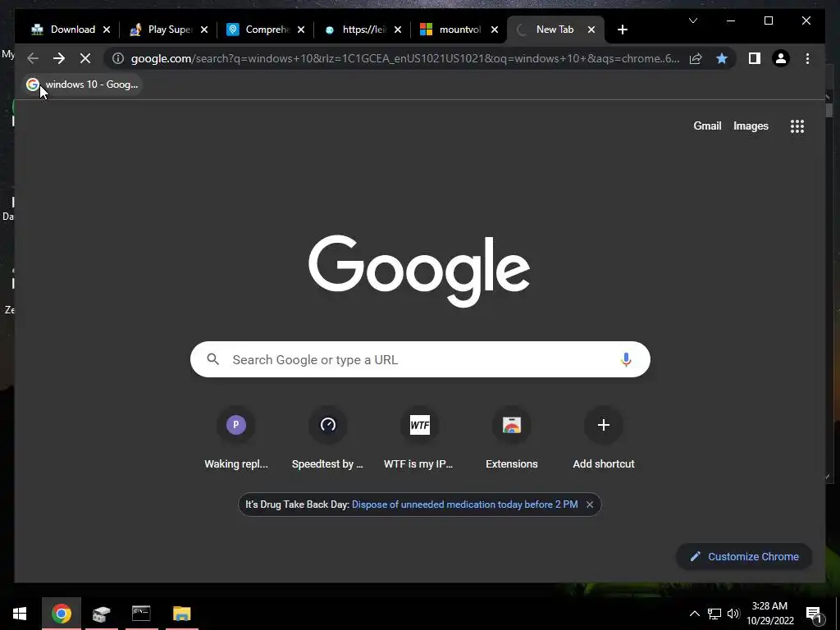Close the New Tab tab
840x630 pixels.
coord(591,30)
